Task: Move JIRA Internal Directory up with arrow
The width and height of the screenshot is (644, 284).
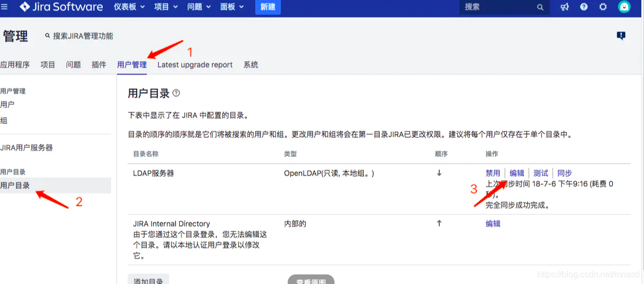Action: coord(439,223)
